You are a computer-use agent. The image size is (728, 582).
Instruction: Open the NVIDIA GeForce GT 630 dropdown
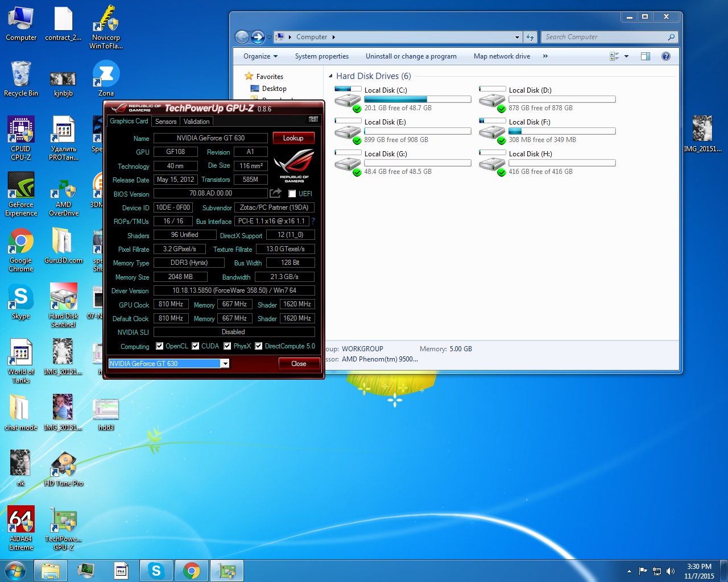click(225, 364)
